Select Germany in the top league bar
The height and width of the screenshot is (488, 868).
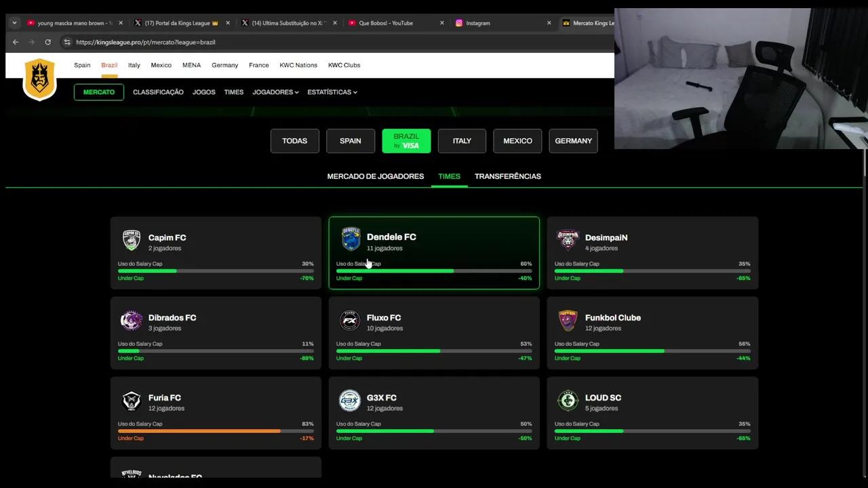click(224, 65)
